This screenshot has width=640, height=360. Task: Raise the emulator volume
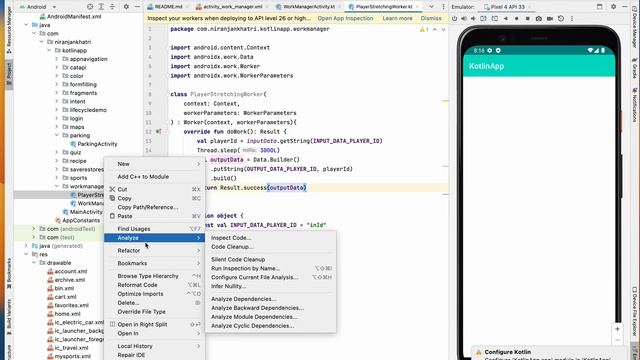click(464, 18)
